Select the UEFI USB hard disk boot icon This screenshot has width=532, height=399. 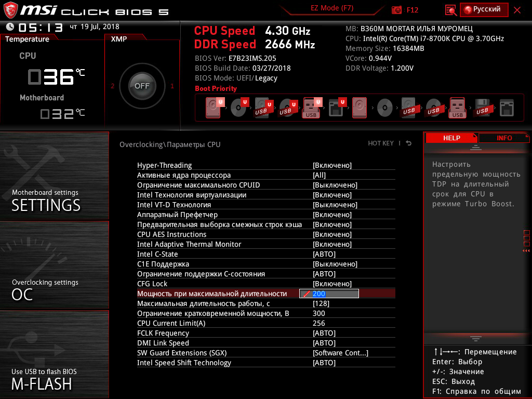tap(263, 108)
